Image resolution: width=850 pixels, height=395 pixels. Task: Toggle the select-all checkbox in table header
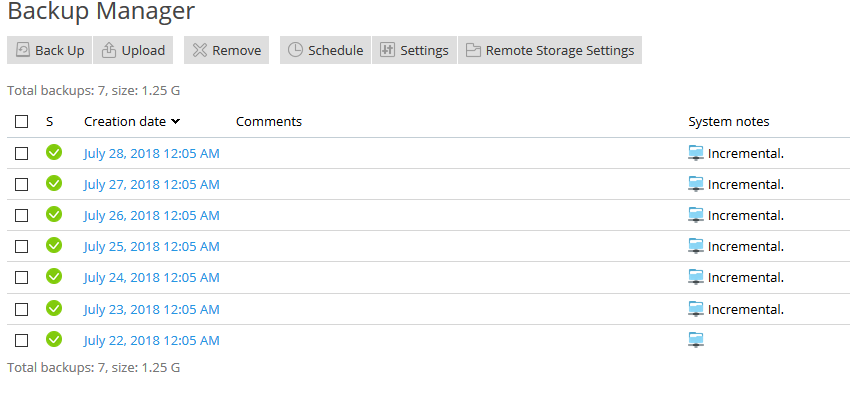pos(21,121)
